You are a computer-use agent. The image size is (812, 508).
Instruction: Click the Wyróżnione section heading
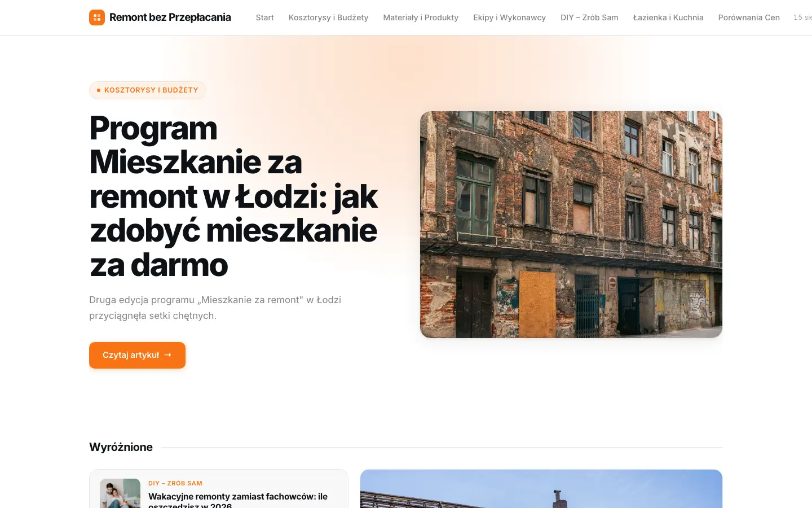coord(121,447)
